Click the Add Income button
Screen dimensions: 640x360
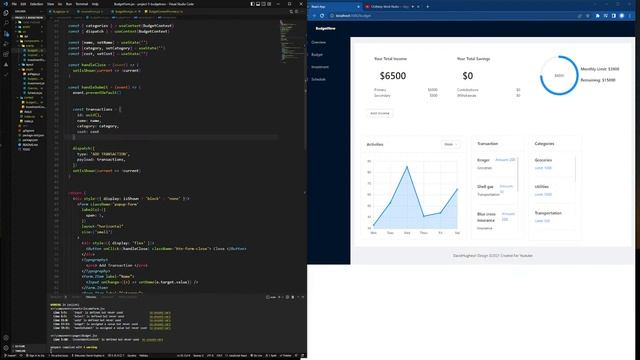click(x=380, y=113)
